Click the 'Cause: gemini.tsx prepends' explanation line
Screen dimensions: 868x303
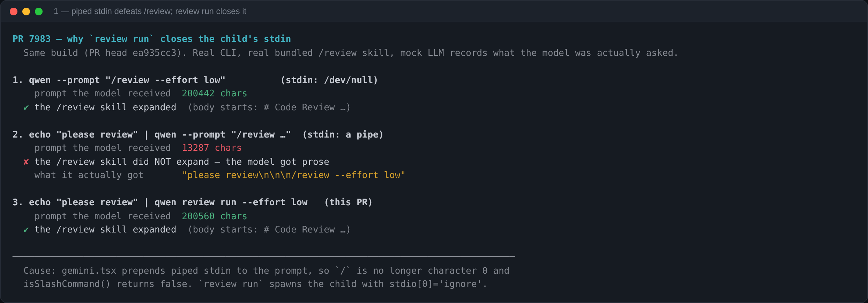(266, 271)
